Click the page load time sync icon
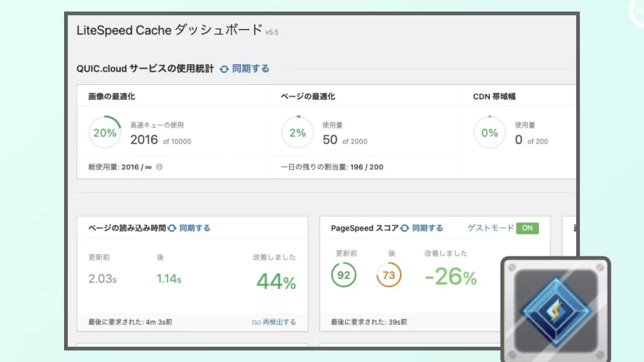The image size is (644, 362). coord(172,228)
